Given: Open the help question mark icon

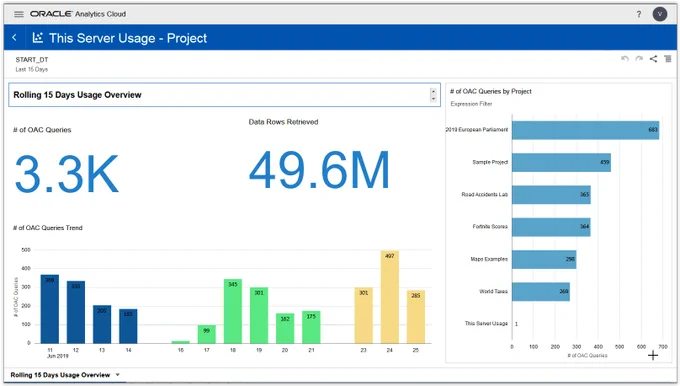Looking at the screenshot, I should coord(639,14).
